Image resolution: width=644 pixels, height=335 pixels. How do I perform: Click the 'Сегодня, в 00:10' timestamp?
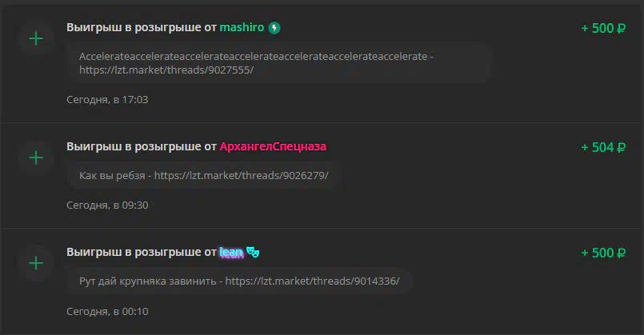point(107,312)
